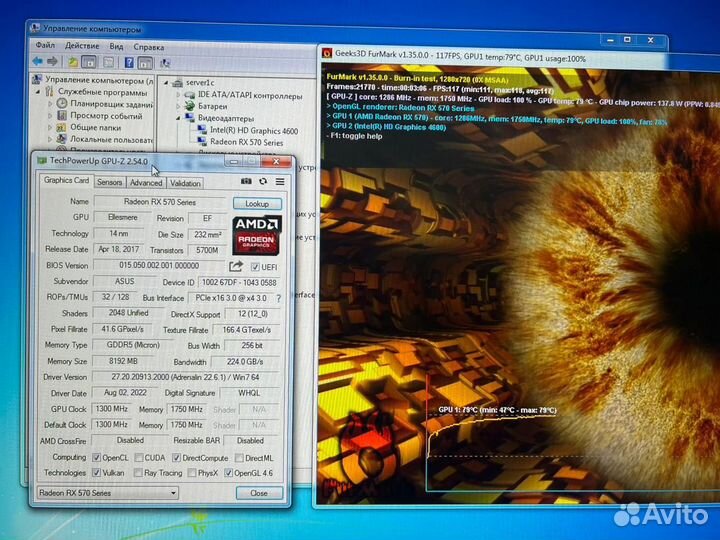Expand the Общие папки node
Image resolution: width=720 pixels, height=540 pixels.
(50, 128)
